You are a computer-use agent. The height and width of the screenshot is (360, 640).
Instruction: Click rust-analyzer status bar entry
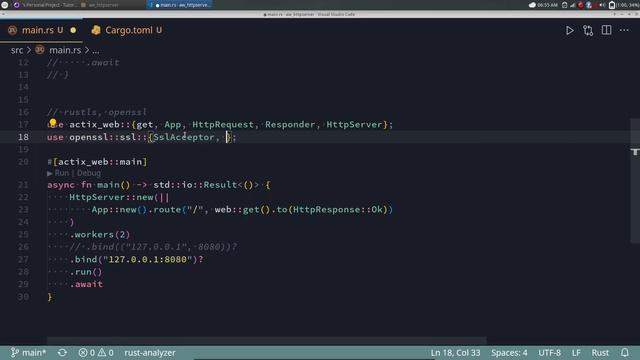[x=150, y=353]
